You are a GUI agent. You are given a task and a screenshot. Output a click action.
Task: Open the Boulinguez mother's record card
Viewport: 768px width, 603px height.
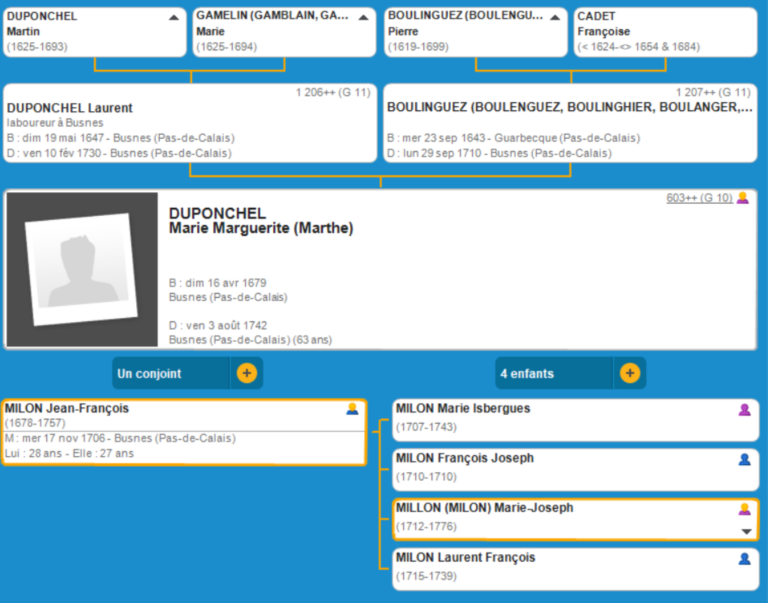(x=569, y=108)
